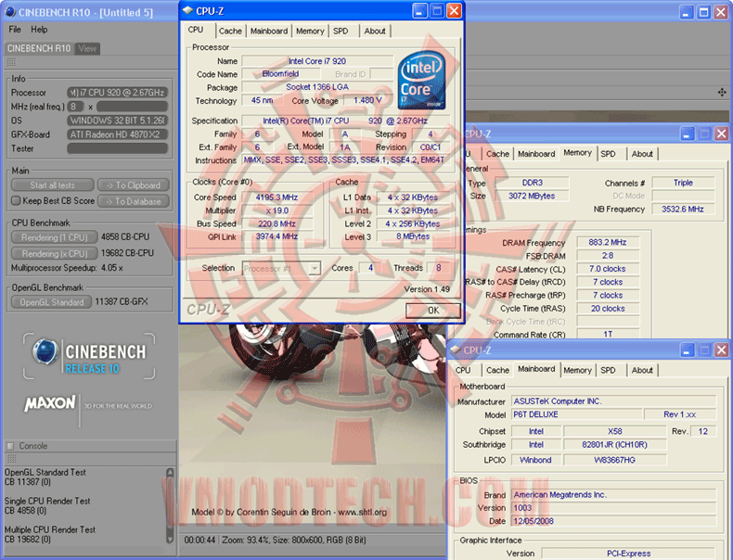
Task: Click the CPU-Z title bar icon in front window
Action: [x=188, y=10]
